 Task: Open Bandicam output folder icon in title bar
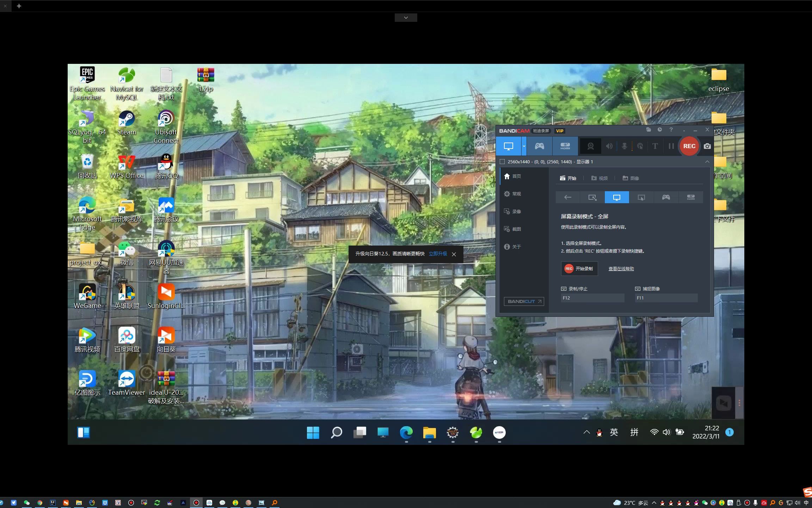[x=648, y=130]
